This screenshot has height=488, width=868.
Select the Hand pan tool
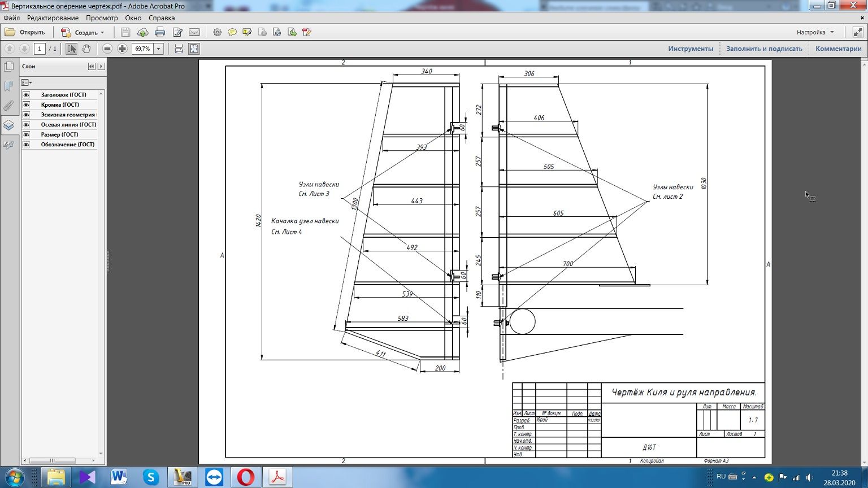pyautogui.click(x=86, y=49)
